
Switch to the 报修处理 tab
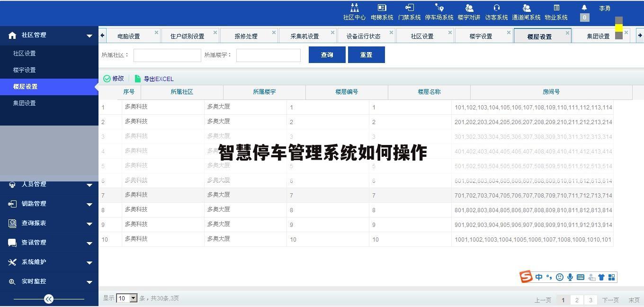tap(246, 36)
